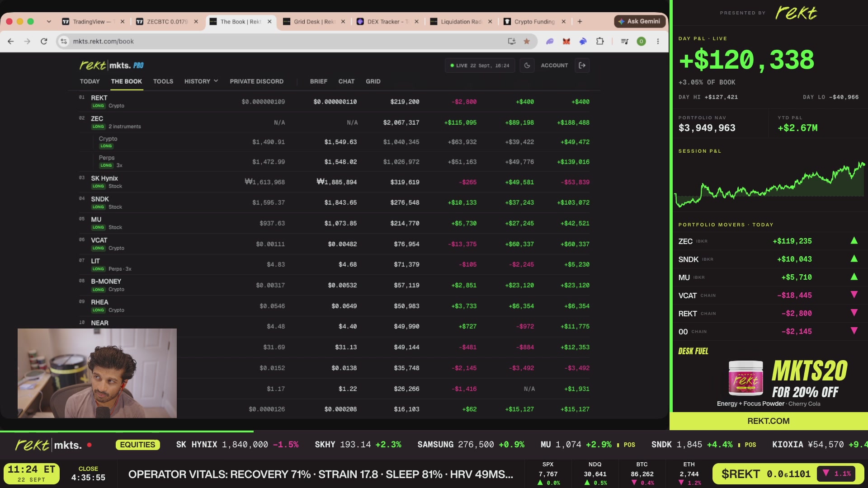Open the Extensions puzzle-piece menu

tap(600, 41)
